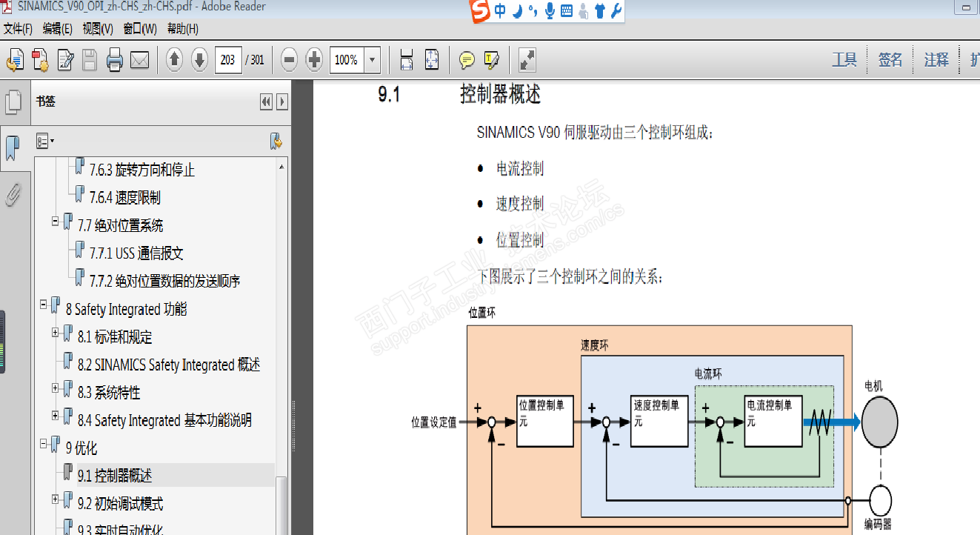
Task: Open the zoom percentage dropdown
Action: (x=373, y=60)
